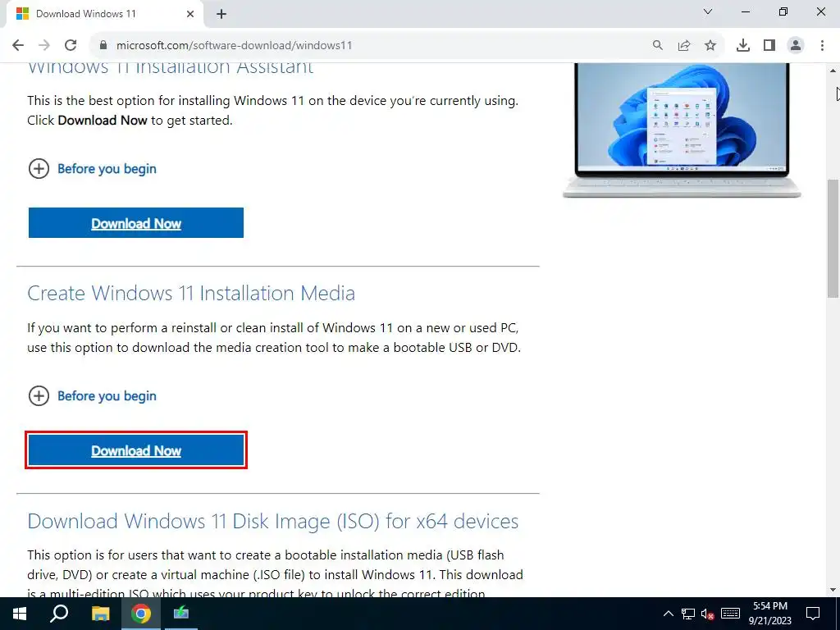This screenshot has height=630, width=840.
Task: Expand Before you begin under Installation Assistant
Action: pos(92,169)
